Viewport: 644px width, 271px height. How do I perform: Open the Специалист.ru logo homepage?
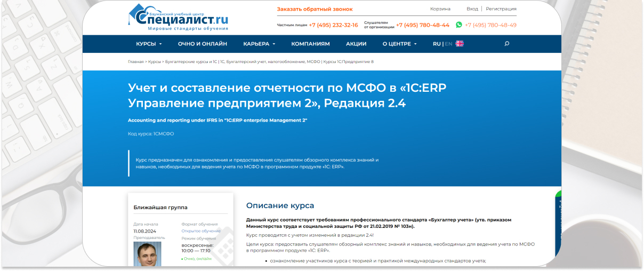click(179, 17)
